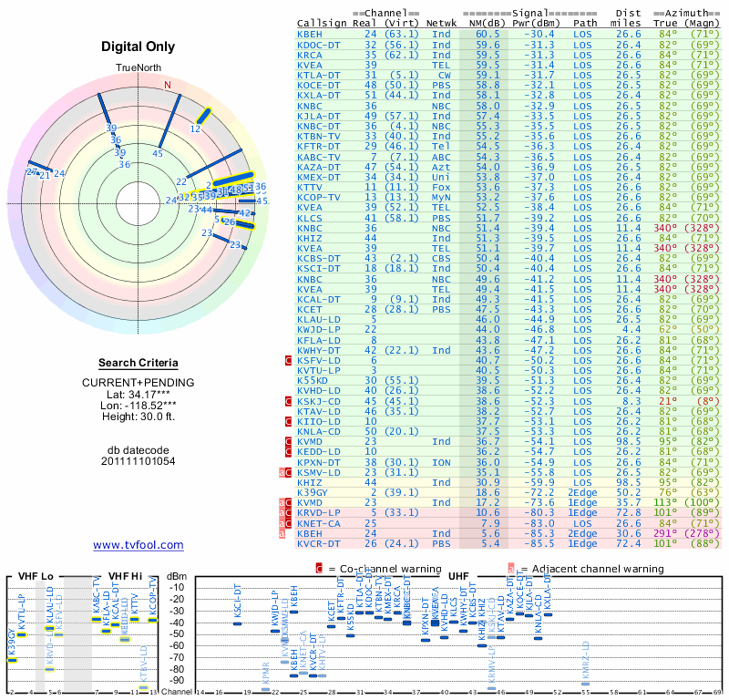The height and width of the screenshot is (700, 729).
Task: Open the www.tvfool.com link
Action: click(139, 545)
